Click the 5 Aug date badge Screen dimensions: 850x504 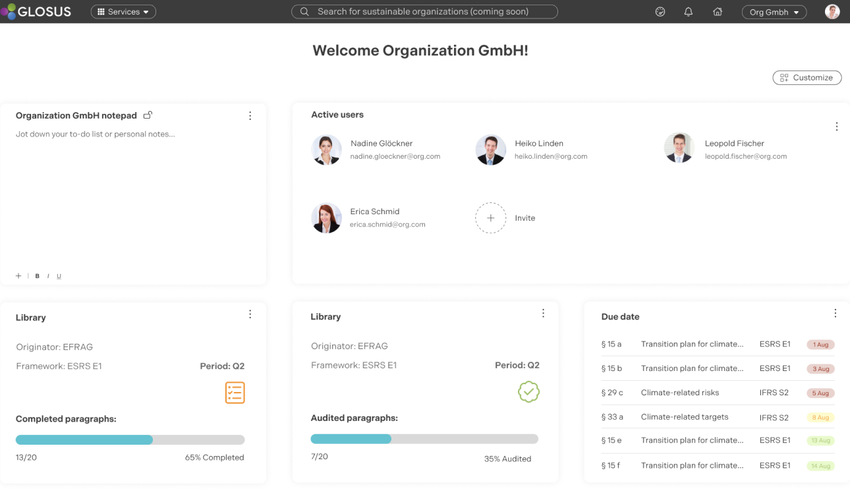[x=821, y=393]
